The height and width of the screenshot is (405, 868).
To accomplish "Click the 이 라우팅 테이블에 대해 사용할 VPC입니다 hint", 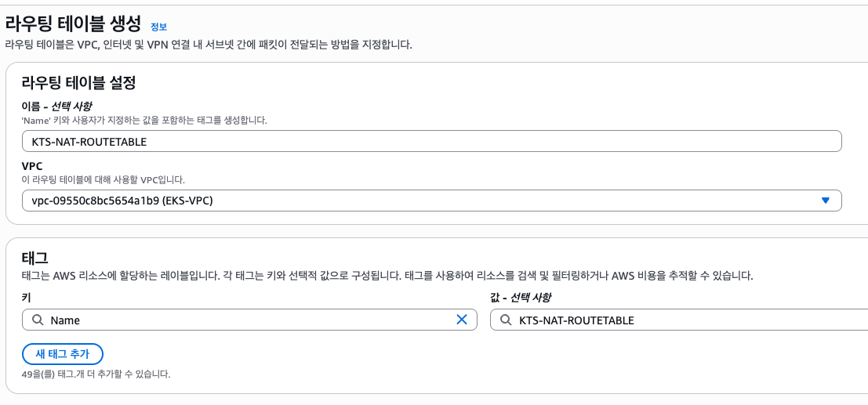I will 103,180.
